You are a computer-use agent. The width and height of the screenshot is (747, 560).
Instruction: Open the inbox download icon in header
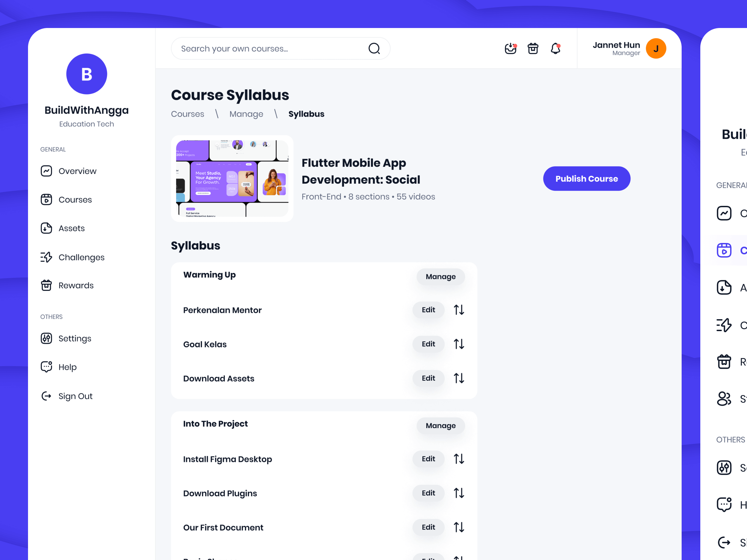(x=510, y=49)
